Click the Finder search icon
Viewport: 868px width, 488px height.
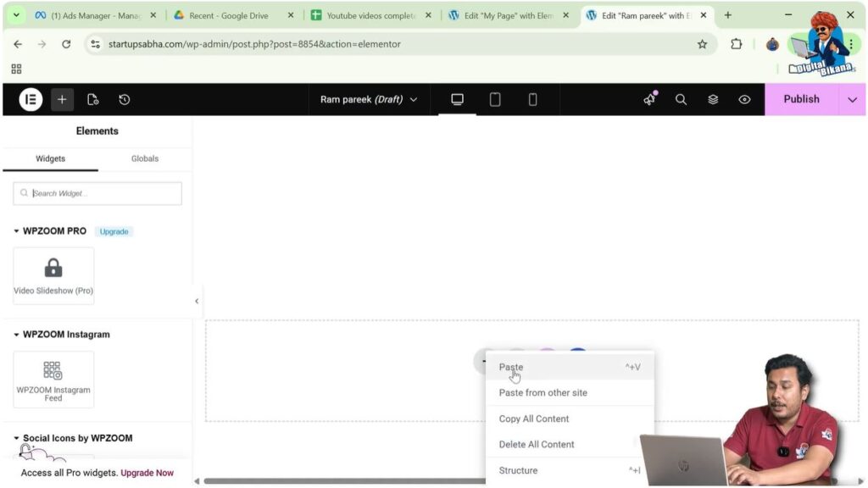(x=681, y=99)
